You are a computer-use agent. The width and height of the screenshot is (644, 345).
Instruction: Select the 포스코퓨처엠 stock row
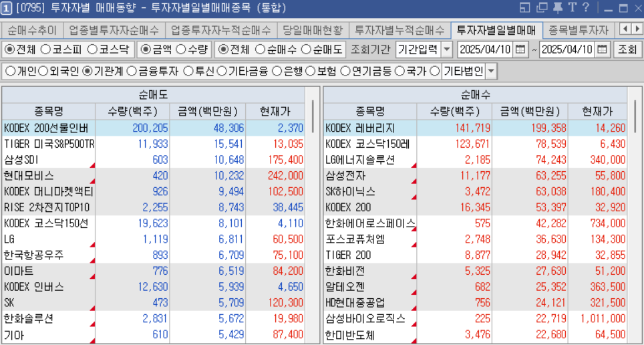[x=475, y=239]
